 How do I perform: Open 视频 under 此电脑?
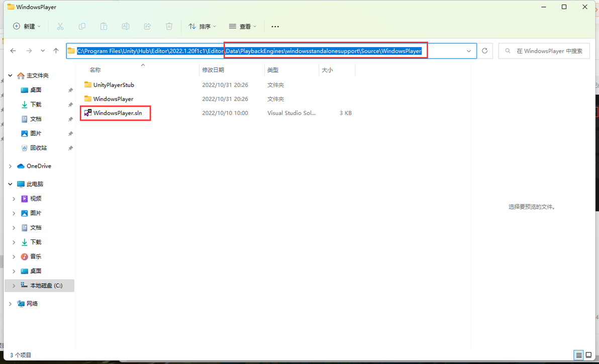click(36, 199)
